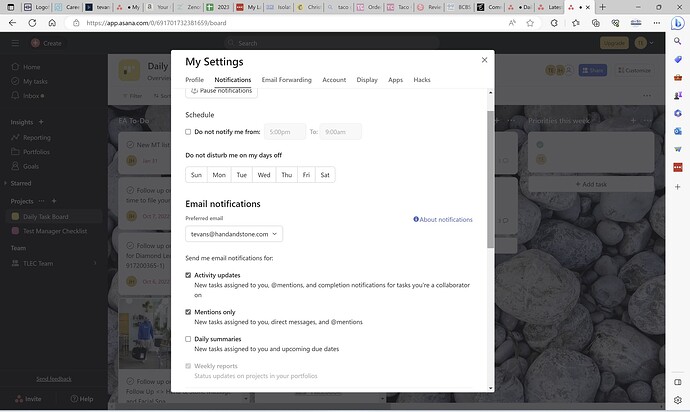Open the Bing sidebar icon

click(678, 23)
